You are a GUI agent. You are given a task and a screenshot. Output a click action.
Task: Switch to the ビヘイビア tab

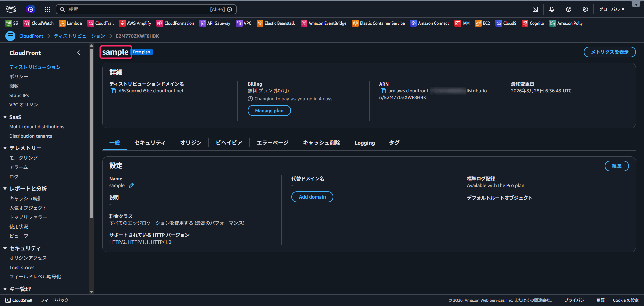coord(229,143)
